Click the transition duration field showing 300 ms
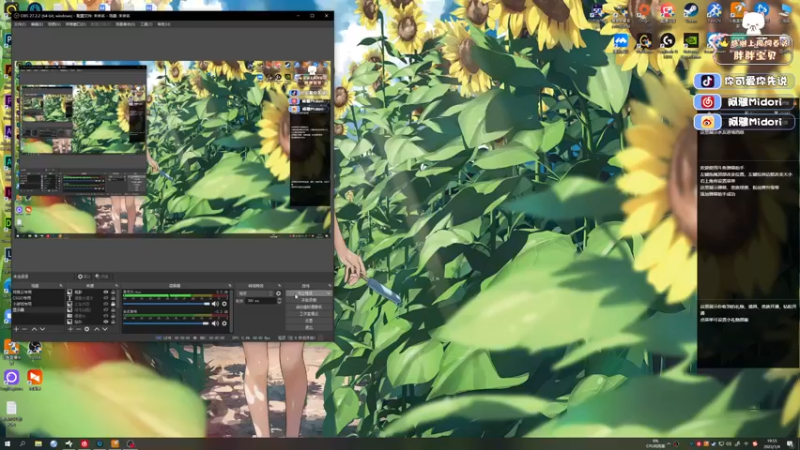The image size is (800, 450). tap(260, 301)
